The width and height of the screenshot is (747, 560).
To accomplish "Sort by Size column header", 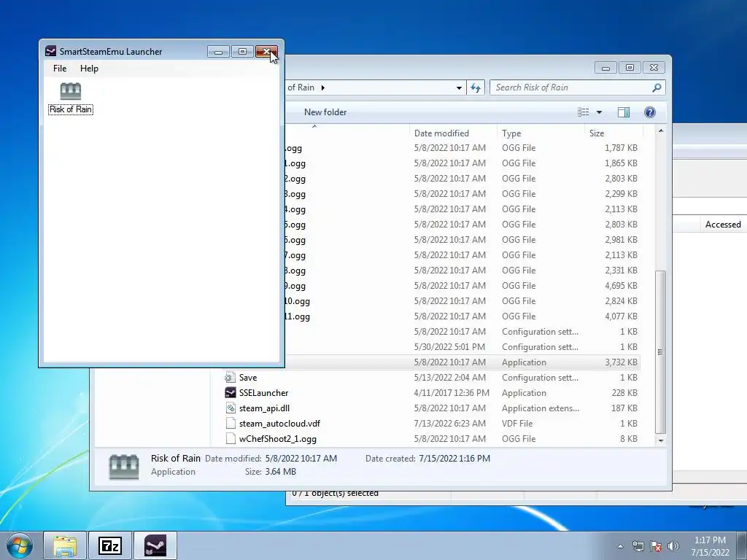I will 614,133.
